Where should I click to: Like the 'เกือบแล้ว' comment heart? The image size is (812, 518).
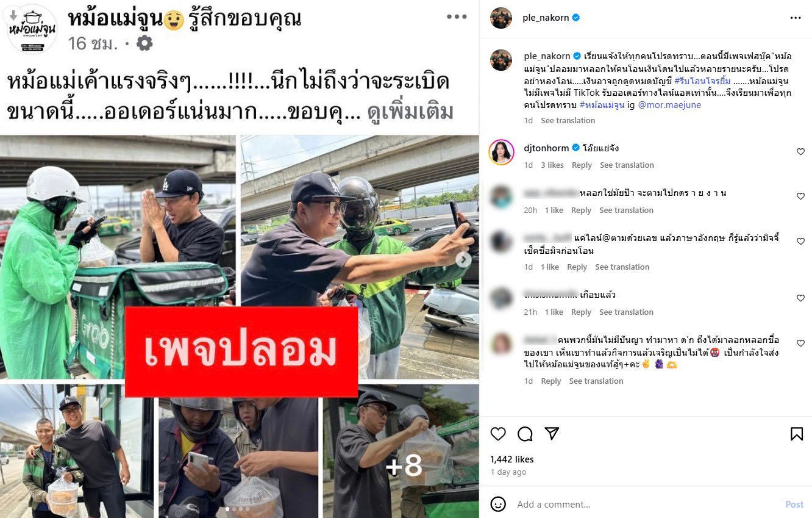[x=801, y=298]
